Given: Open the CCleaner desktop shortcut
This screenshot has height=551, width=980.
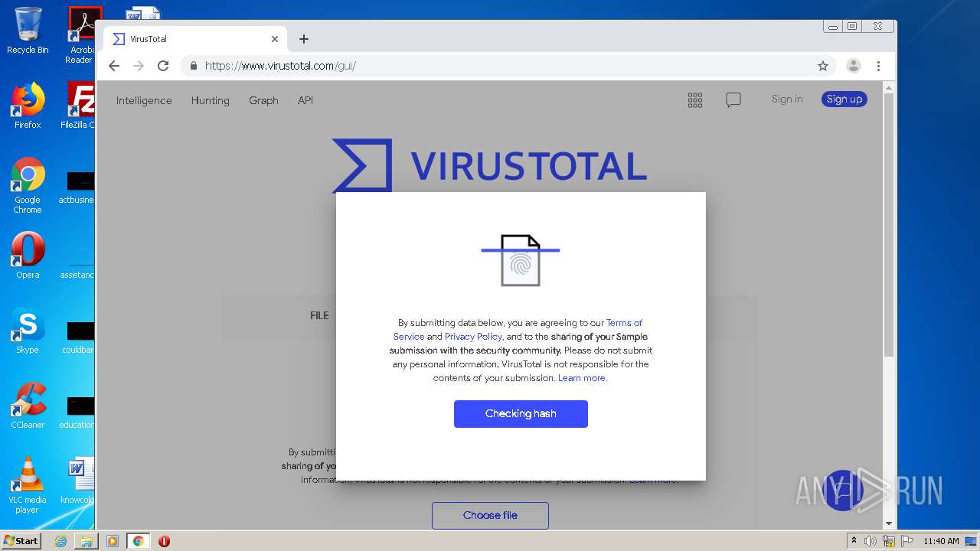Looking at the screenshot, I should (x=28, y=406).
